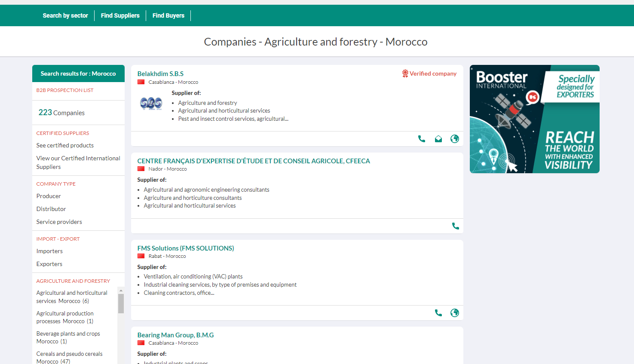634x364 pixels.
Task: Click Industrial cleaning services list item
Action: tap(220, 284)
